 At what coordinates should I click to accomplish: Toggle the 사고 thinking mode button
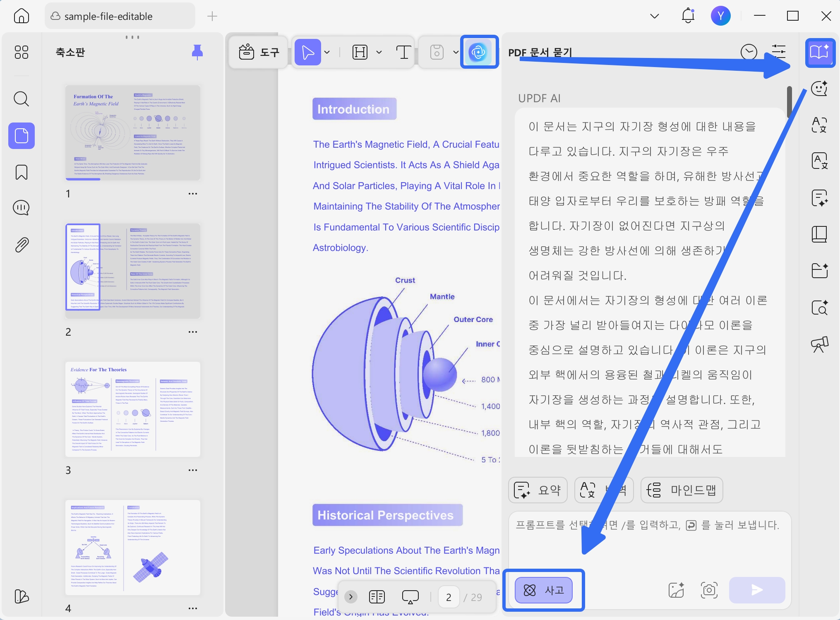543,590
